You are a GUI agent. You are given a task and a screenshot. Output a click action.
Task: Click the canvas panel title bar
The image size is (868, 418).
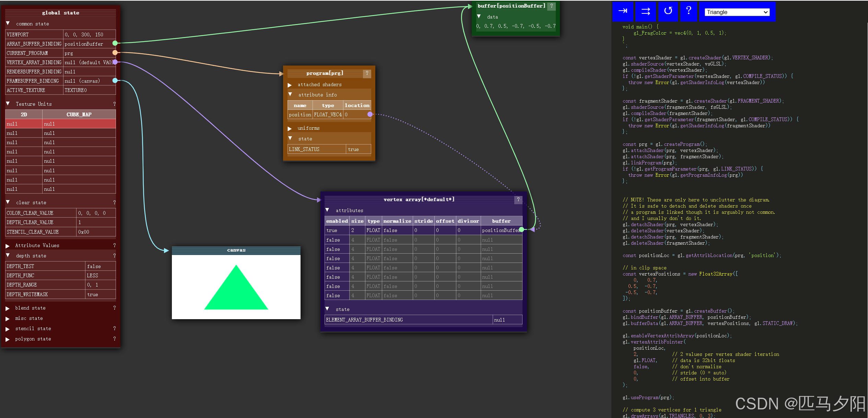[x=236, y=250]
